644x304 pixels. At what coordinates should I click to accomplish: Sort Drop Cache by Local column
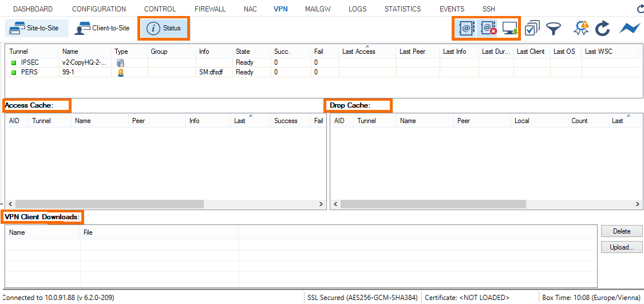540,121
